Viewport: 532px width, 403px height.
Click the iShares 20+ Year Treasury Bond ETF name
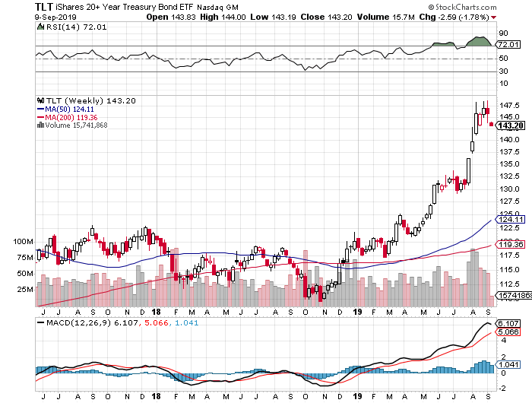click(125, 7)
